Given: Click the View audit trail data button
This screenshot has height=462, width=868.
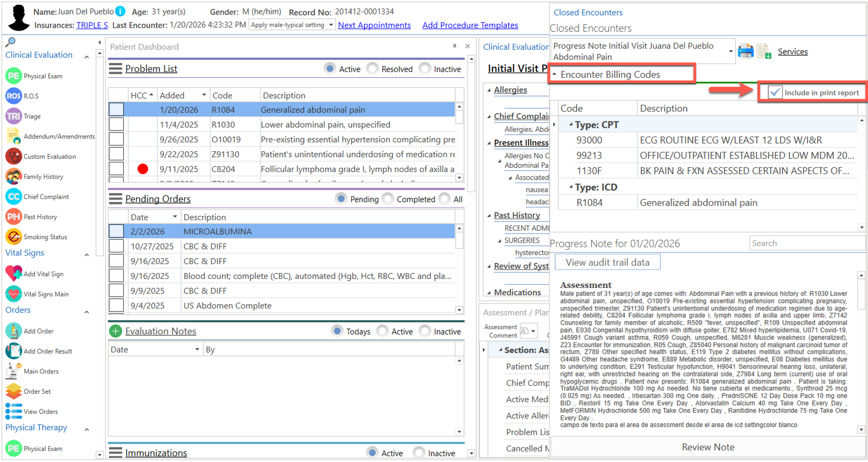Looking at the screenshot, I should pyautogui.click(x=607, y=262).
